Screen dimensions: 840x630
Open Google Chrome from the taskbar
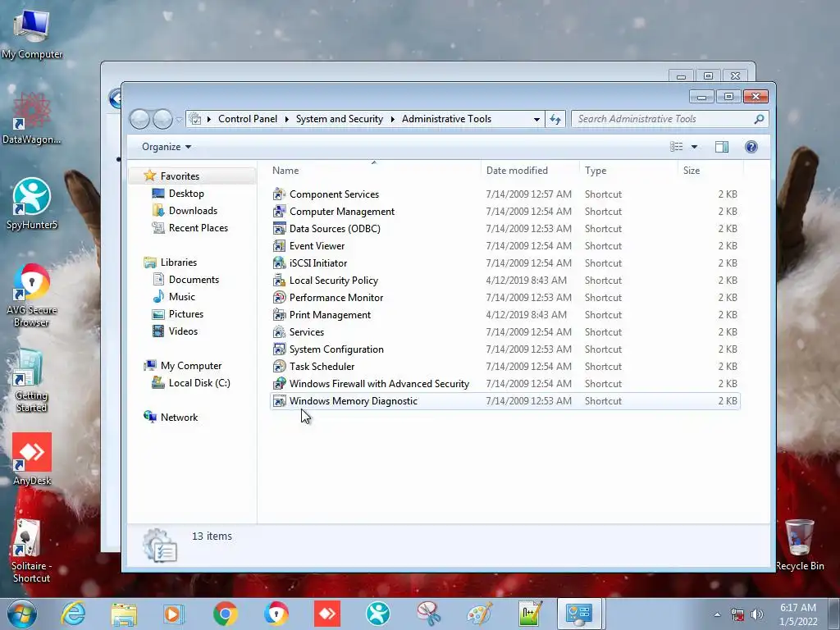pyautogui.click(x=225, y=614)
